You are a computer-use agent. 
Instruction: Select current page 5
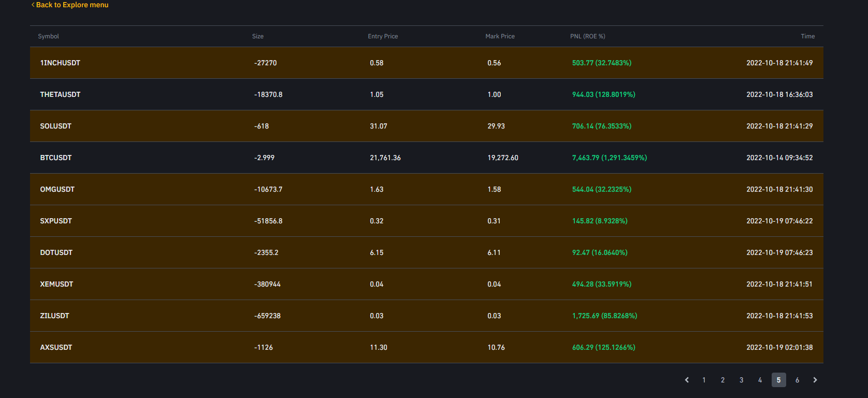pos(778,380)
